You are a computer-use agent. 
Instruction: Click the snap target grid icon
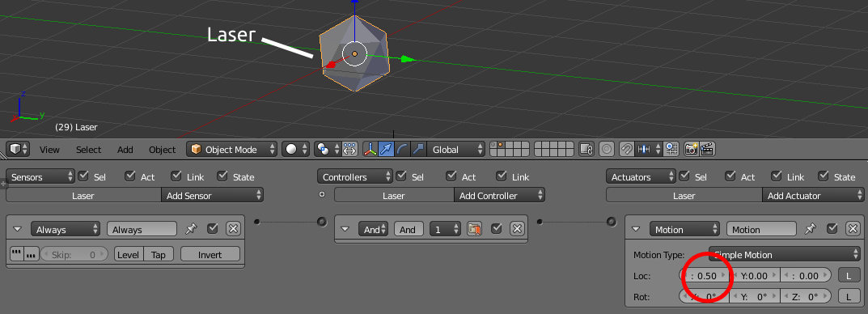tap(671, 150)
